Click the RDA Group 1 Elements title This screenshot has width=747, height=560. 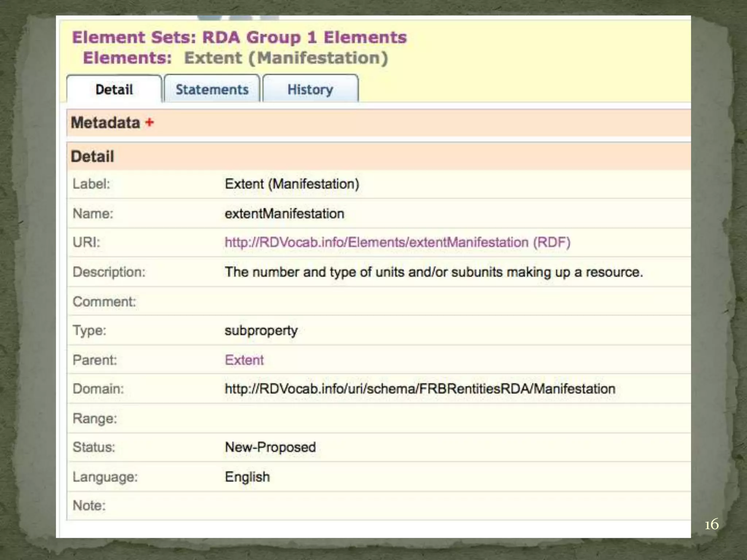click(305, 37)
